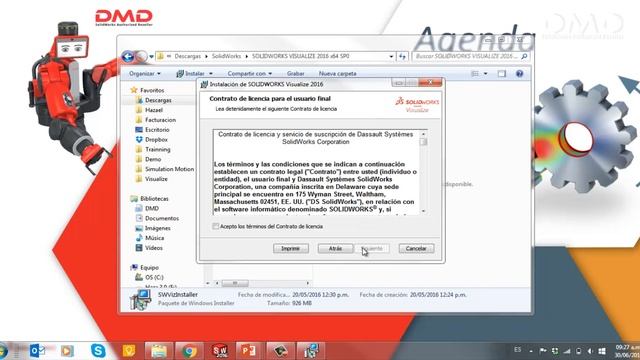Click installer icon in taskbar
Image resolution: width=640 pixels, height=360 pixels.
(x=311, y=351)
